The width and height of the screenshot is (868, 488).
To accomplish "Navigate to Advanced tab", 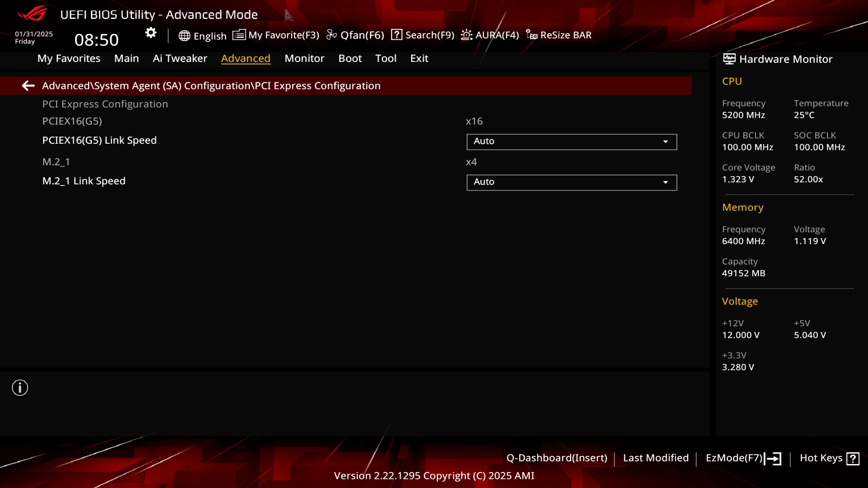I will (245, 58).
